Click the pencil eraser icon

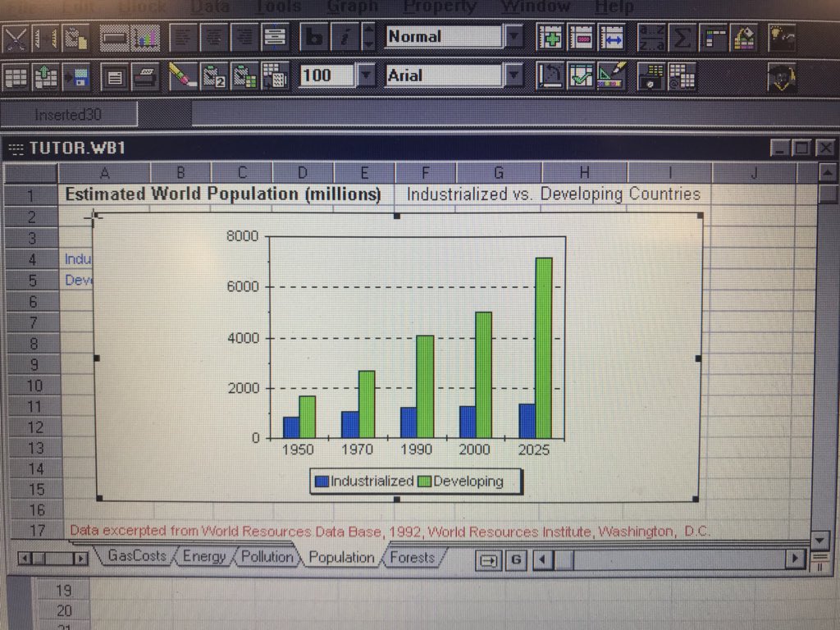(x=182, y=76)
